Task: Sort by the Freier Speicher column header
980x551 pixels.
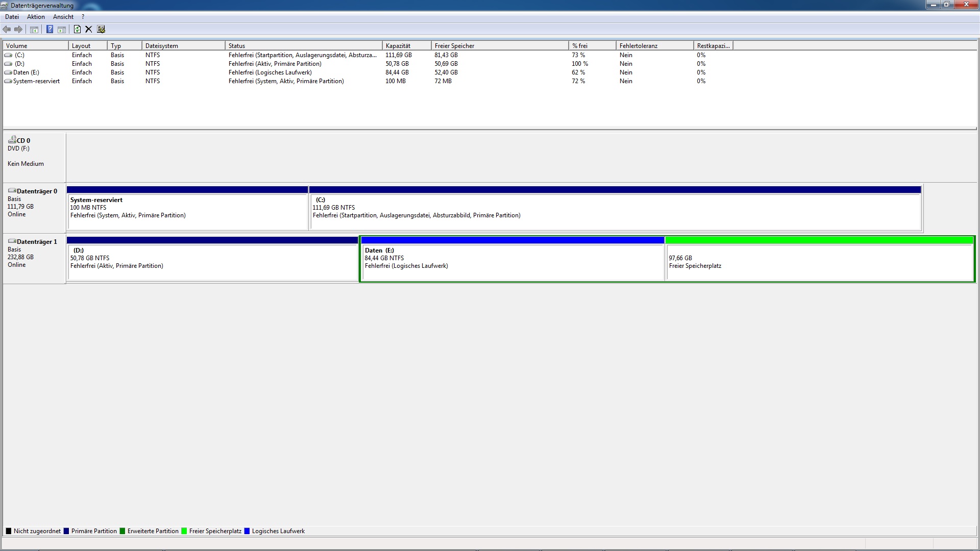Action: click(499, 46)
